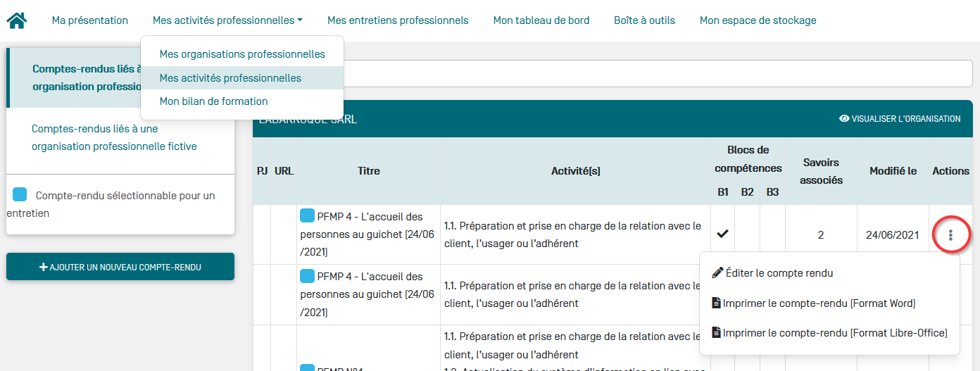Choose Mon bilan de formation menu entry
This screenshot has width=980, height=371.
tap(213, 101)
